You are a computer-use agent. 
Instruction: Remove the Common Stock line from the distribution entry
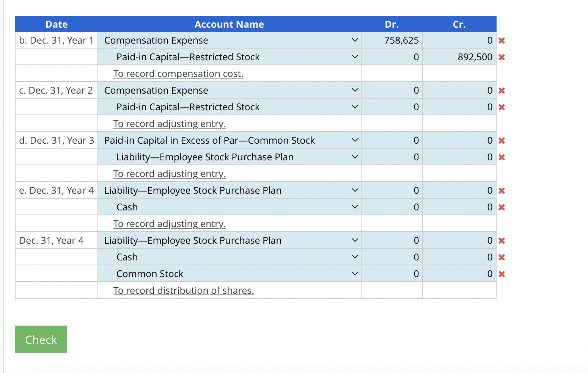pyautogui.click(x=502, y=273)
